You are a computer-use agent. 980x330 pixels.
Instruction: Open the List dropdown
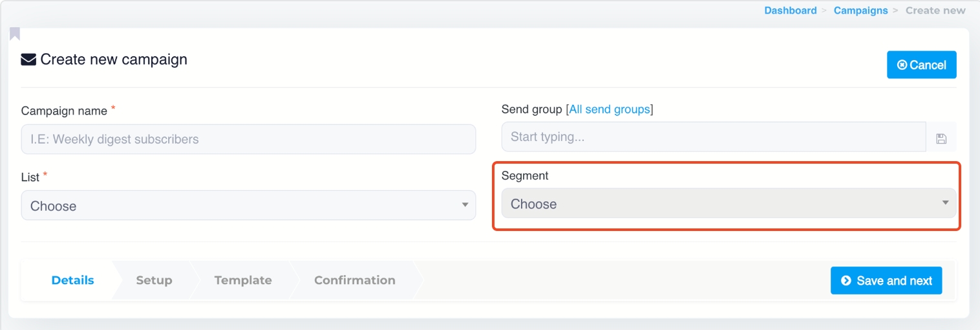click(248, 206)
